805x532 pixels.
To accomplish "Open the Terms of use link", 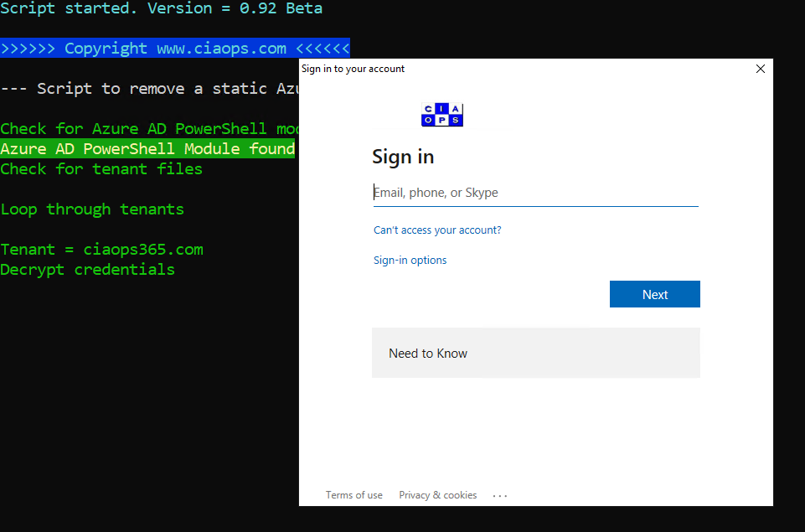I will (x=353, y=495).
